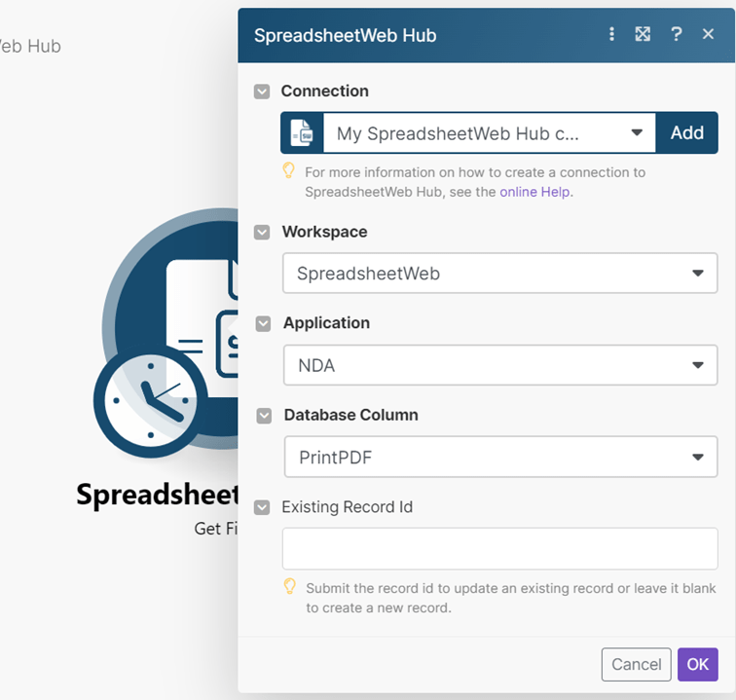The height and width of the screenshot is (700, 736).
Task: Click the Database Column section label
Action: (x=351, y=415)
